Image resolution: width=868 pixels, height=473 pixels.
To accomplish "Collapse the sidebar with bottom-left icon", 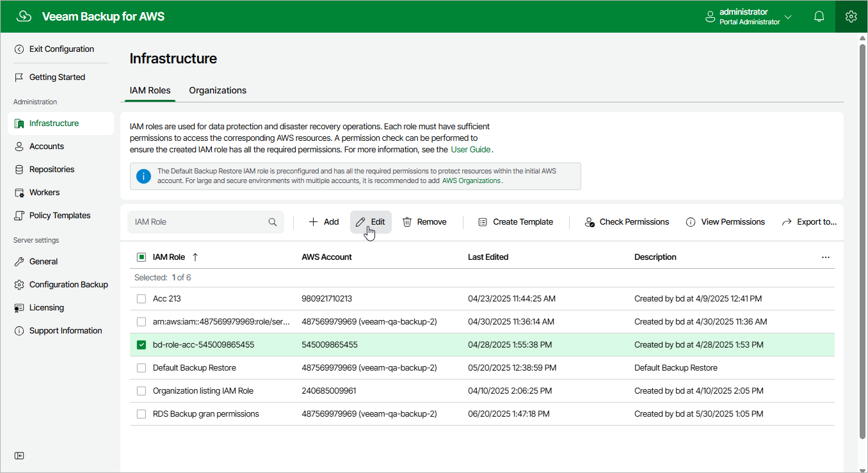I will click(19, 456).
